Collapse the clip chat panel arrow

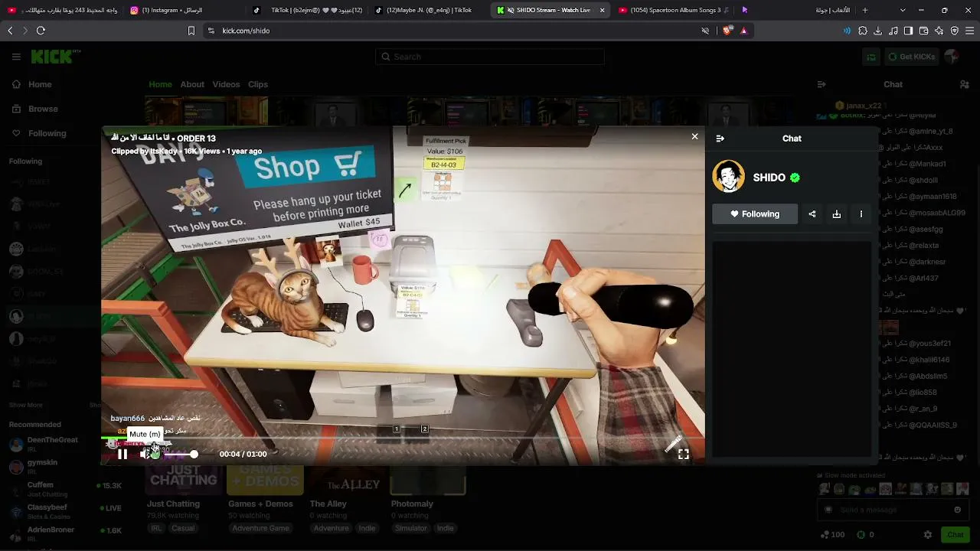click(x=720, y=139)
